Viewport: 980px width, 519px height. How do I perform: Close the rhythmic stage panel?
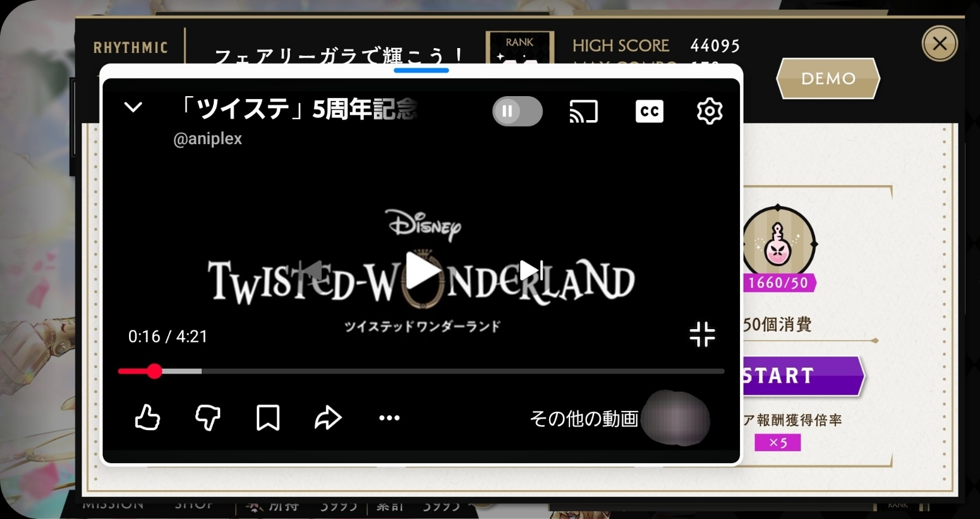939,43
